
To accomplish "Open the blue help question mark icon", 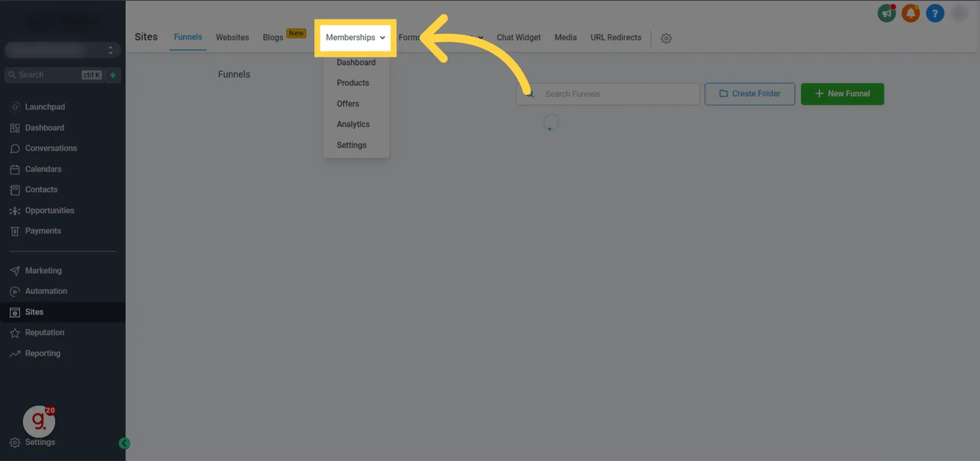I will [x=935, y=13].
